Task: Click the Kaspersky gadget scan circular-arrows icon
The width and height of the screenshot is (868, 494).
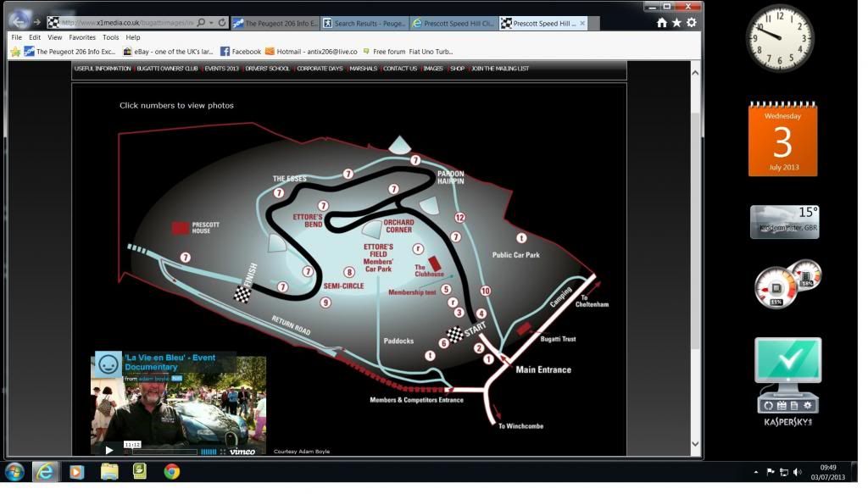Action: tap(768, 406)
